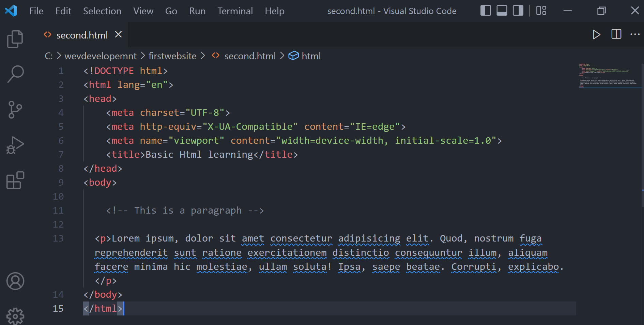Click the DOCTYPE keyword on line 1
Screen dimensions: 644x325
(x=114, y=71)
